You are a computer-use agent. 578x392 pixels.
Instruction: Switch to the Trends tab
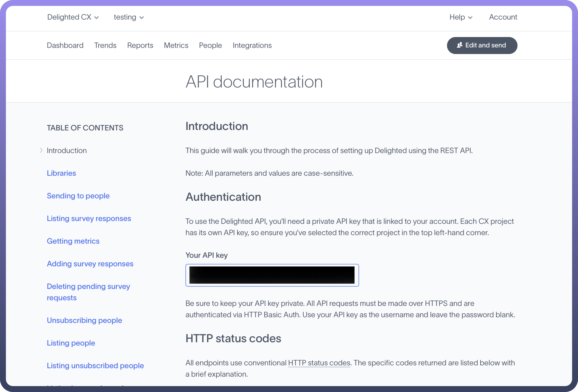[105, 45]
